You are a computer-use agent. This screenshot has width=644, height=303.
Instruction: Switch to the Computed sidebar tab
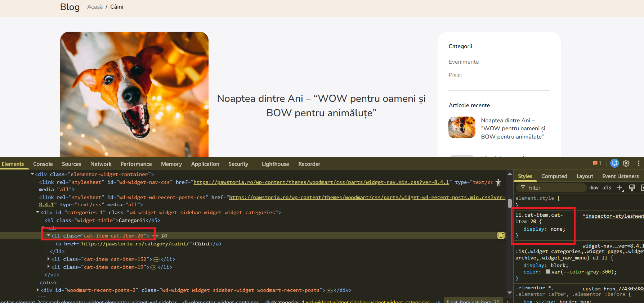pos(554,176)
